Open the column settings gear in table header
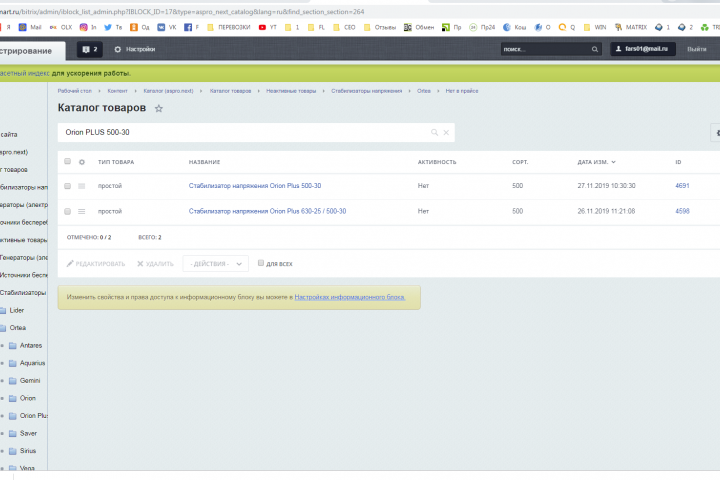Screen dimensions: 720x480 (x=82, y=162)
